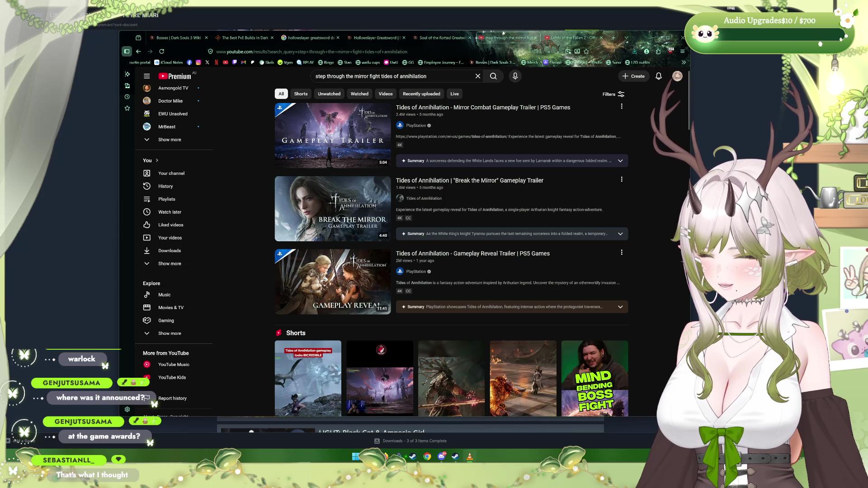Open the Netflix bookmark icon
The width and height of the screenshot is (868, 488).
point(216,62)
